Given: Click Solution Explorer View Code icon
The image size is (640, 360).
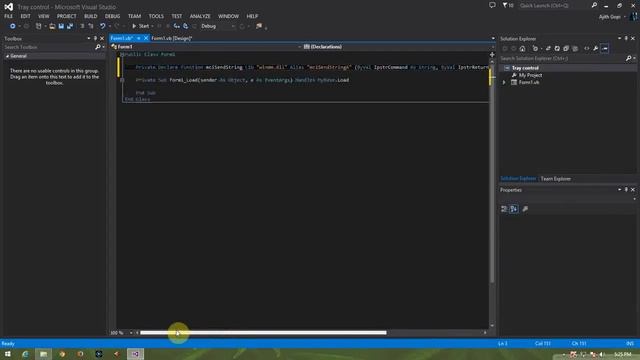Looking at the screenshot, I should click(587, 49).
